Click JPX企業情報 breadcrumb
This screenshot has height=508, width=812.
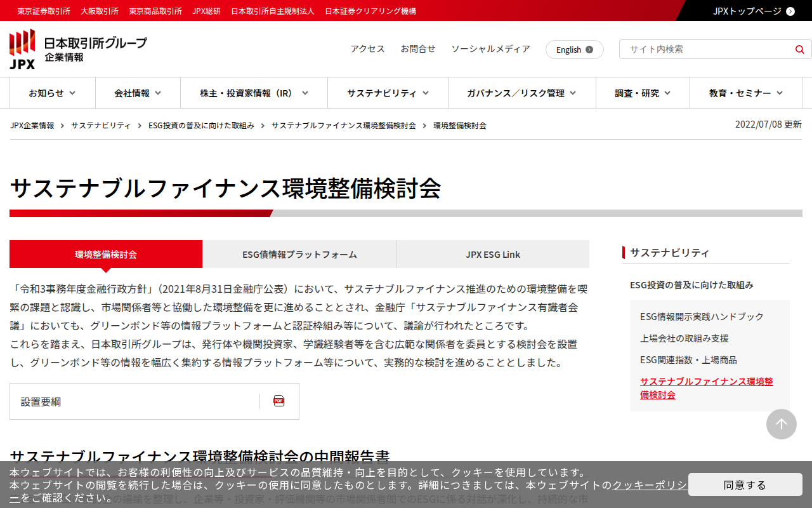pyautogui.click(x=32, y=126)
